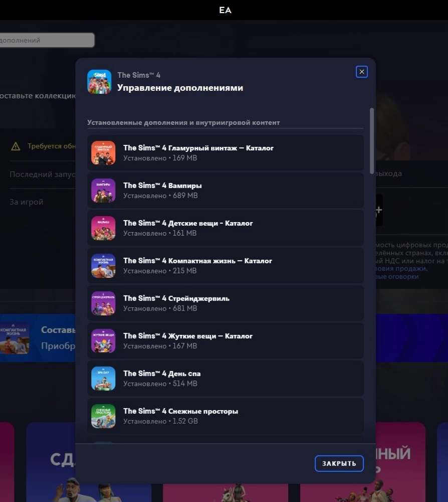Click The Sims 4 game icon in header
Image resolution: width=448 pixels, height=502 pixels.
click(99, 81)
